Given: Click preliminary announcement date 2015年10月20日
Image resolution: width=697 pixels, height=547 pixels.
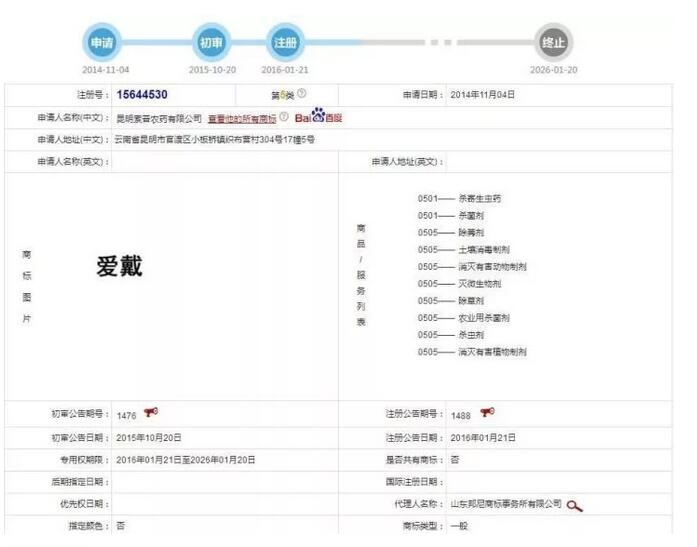Looking at the screenshot, I should pos(148,438).
